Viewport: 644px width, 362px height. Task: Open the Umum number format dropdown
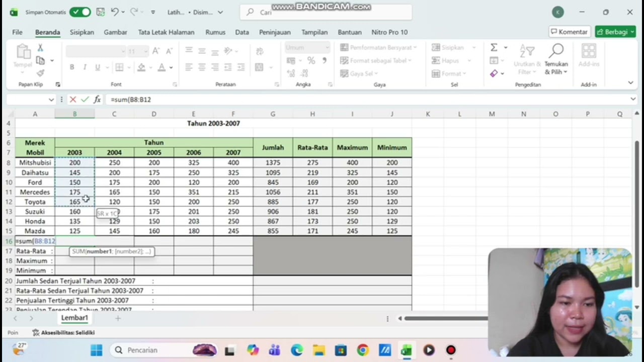pyautogui.click(x=327, y=48)
